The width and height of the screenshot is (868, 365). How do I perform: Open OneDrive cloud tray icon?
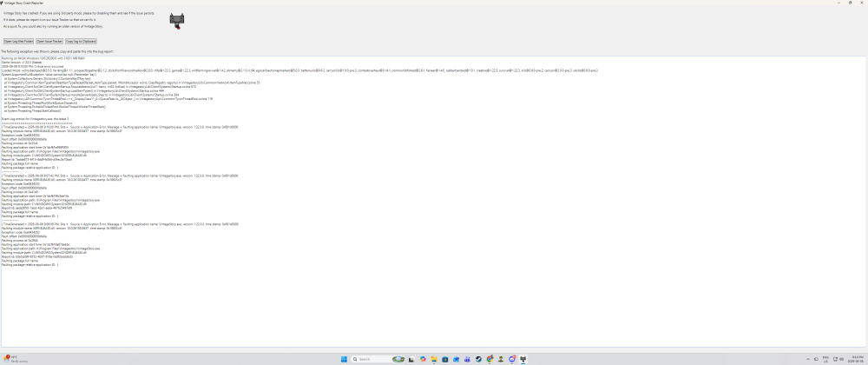click(x=816, y=359)
